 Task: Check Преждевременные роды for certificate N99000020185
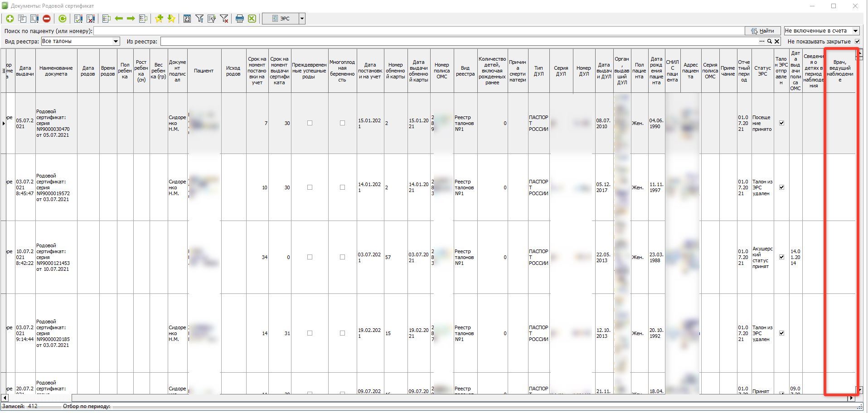(310, 333)
